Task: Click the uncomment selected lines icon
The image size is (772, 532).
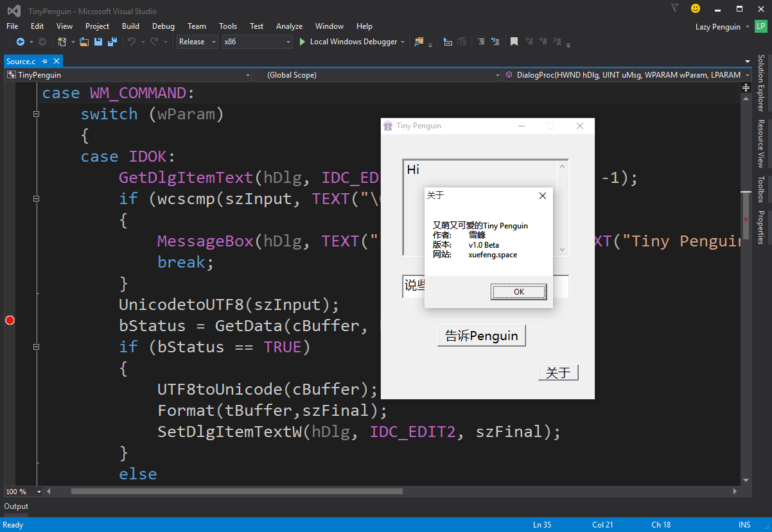Action: tap(495, 42)
